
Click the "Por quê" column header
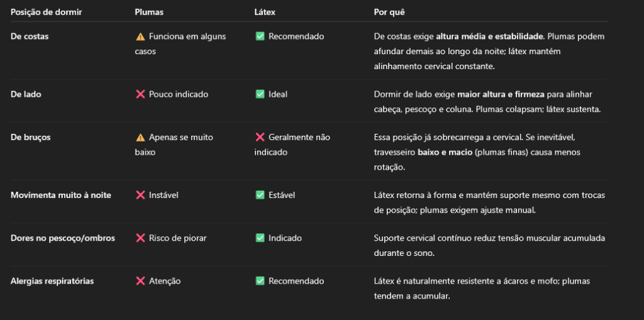tap(389, 12)
